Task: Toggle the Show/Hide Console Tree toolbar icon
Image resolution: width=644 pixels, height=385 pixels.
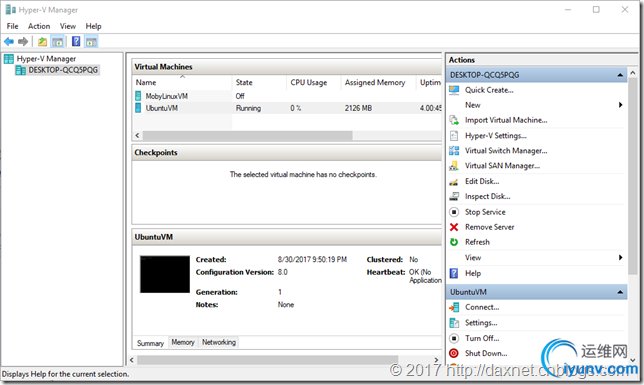Action: [x=58, y=41]
